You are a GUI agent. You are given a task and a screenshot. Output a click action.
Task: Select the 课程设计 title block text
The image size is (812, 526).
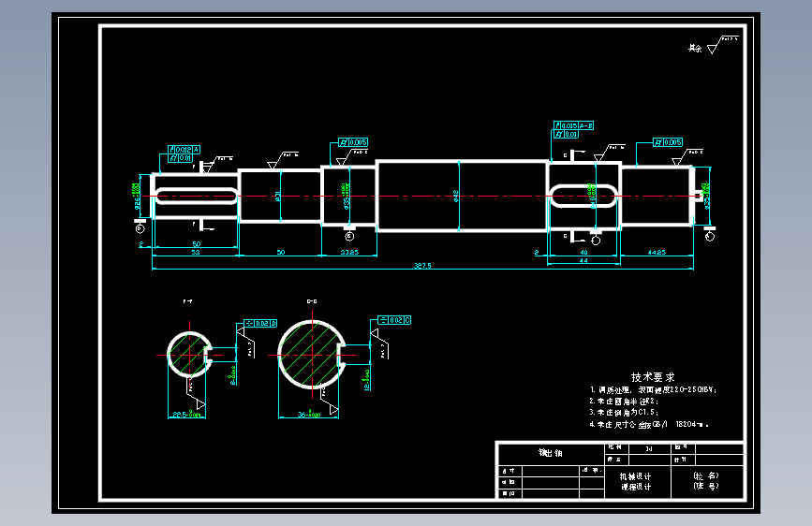coord(636,487)
